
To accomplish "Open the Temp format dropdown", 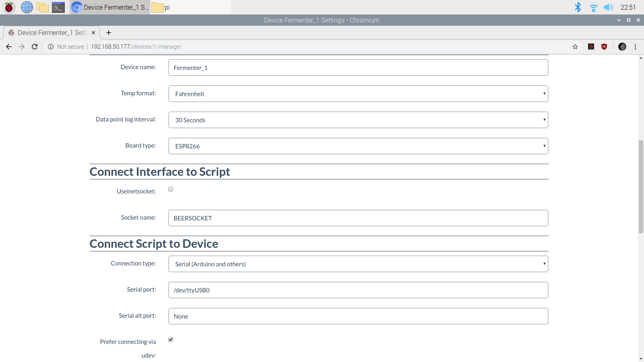I will click(358, 94).
